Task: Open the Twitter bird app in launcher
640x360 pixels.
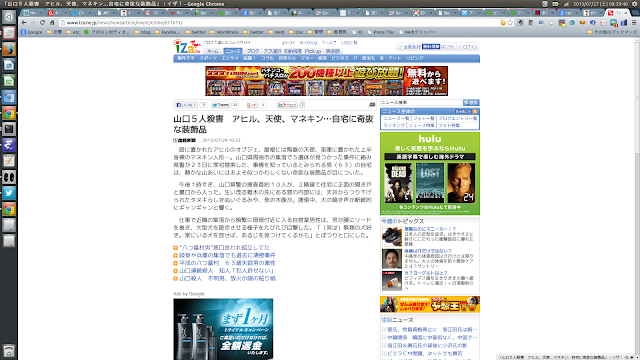Action: [9, 193]
